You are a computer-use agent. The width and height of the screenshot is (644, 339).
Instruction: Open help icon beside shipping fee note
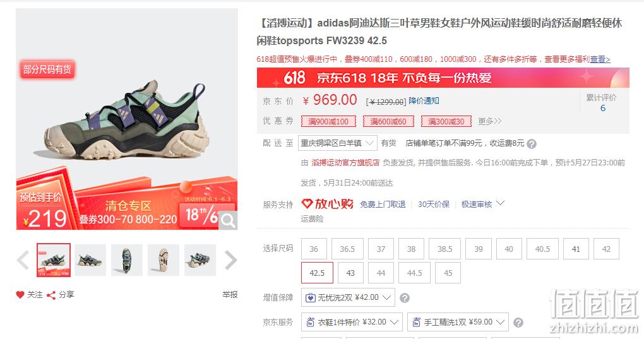pyautogui.click(x=532, y=144)
